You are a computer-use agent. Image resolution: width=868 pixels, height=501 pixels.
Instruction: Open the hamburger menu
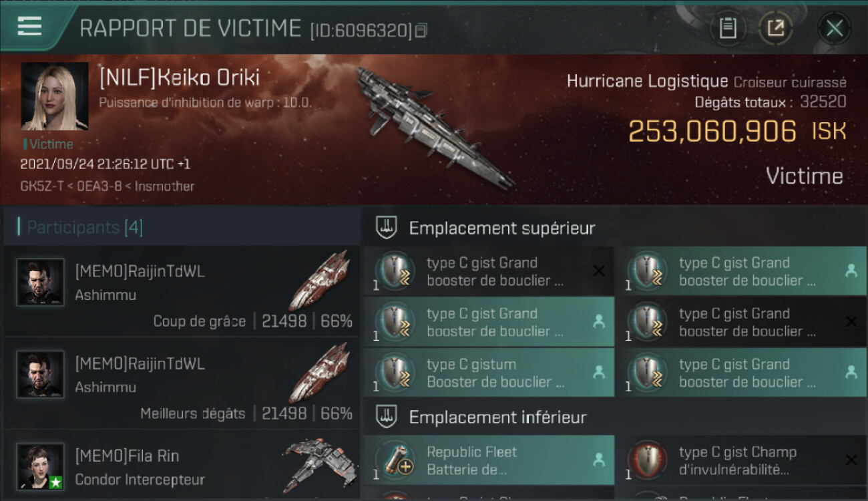29,26
